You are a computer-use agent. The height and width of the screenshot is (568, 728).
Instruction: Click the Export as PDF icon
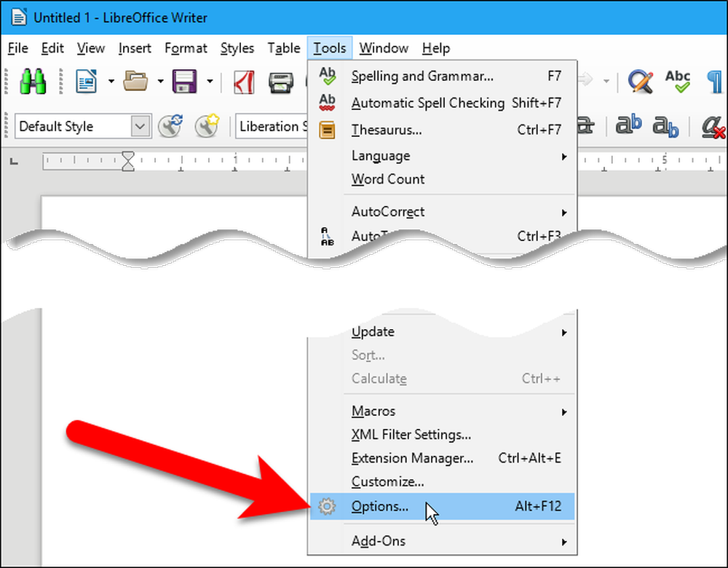(x=244, y=82)
